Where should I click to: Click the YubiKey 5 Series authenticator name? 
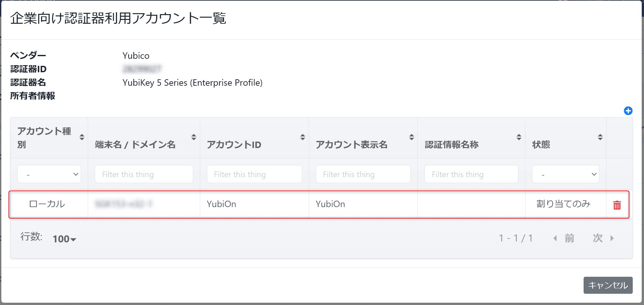pyautogui.click(x=192, y=83)
